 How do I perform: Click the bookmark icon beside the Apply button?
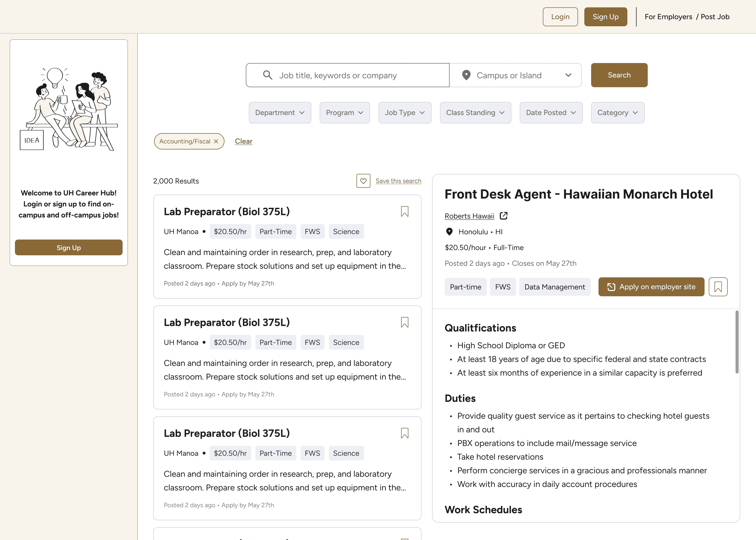coord(718,287)
